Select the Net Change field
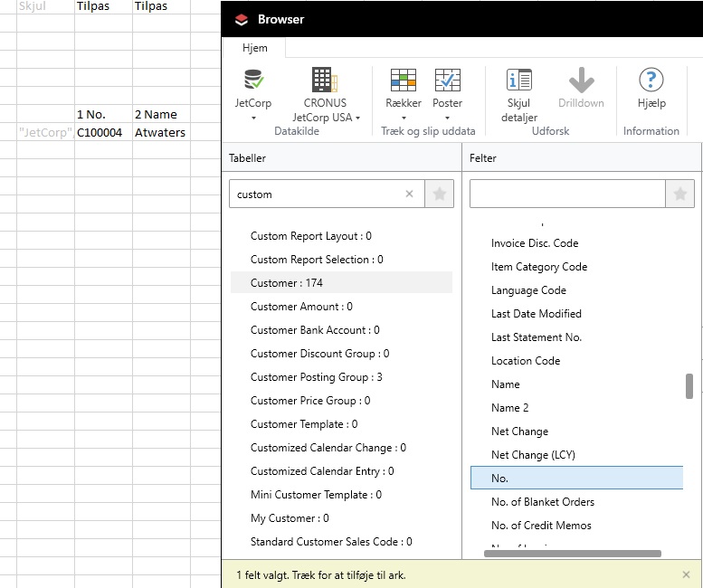The image size is (703, 588). 519,432
